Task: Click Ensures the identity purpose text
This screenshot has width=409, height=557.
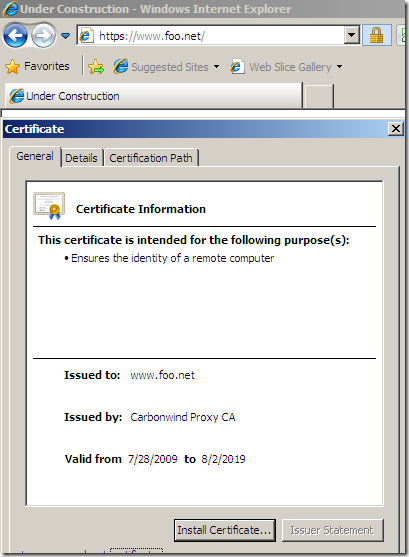Action: coord(172,258)
